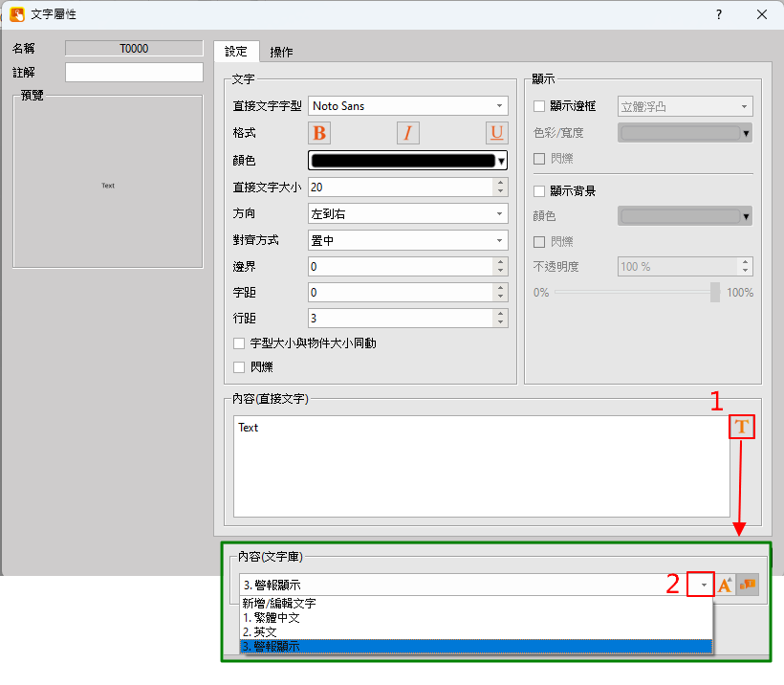The width and height of the screenshot is (784, 685).
Task: Click the orange T text library icon
Action: [742, 427]
